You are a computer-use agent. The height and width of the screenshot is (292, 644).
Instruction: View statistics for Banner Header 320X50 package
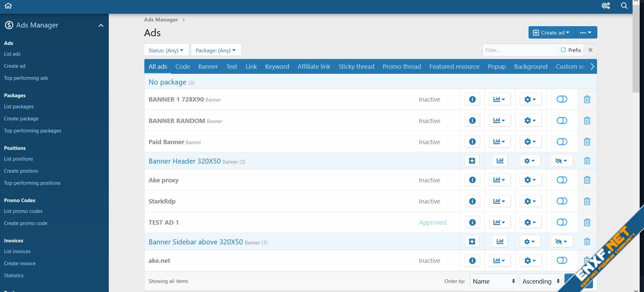pyautogui.click(x=500, y=161)
